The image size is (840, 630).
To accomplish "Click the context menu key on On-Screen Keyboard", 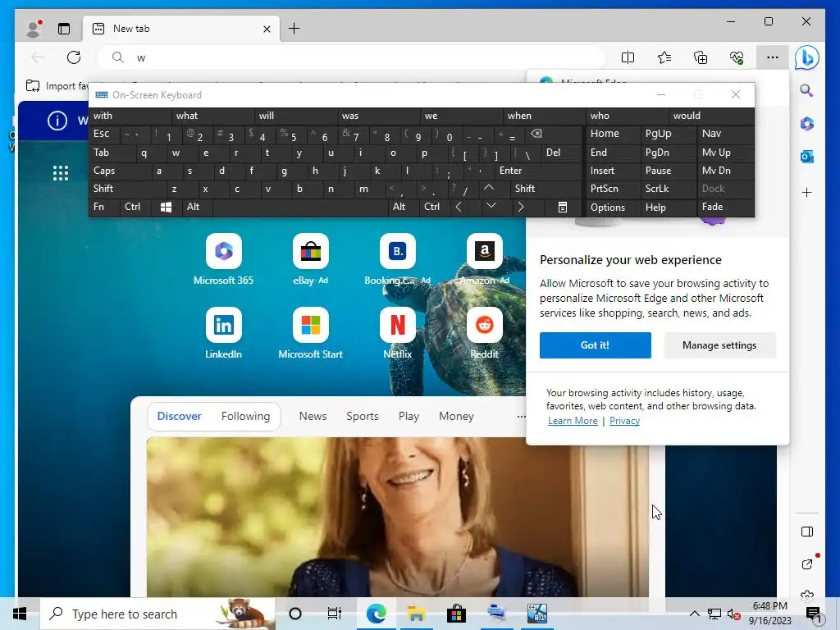I will pos(563,208).
